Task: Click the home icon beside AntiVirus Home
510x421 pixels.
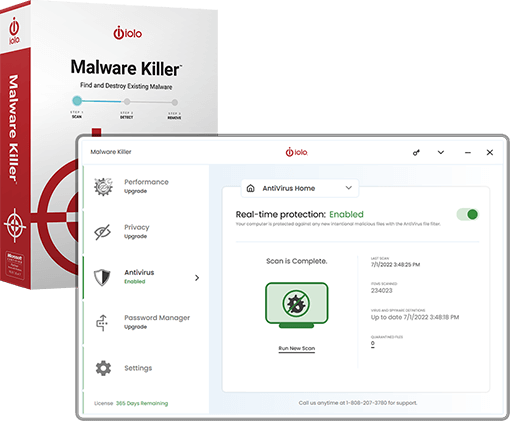Action: (x=251, y=188)
